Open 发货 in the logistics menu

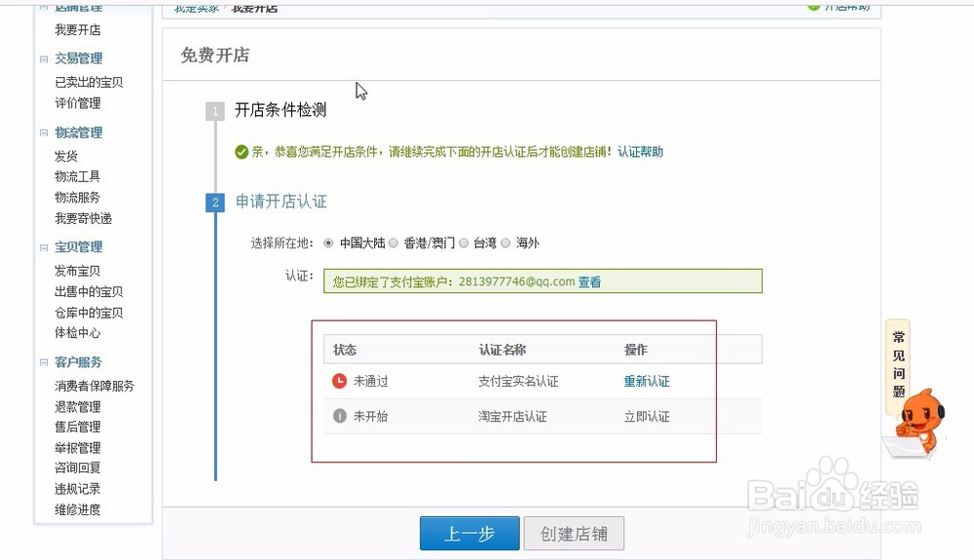pos(66,156)
